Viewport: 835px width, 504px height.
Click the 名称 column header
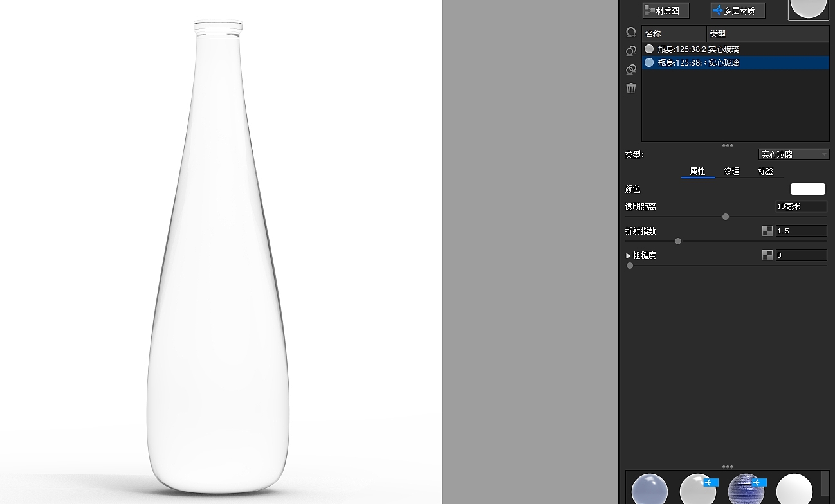pos(674,33)
